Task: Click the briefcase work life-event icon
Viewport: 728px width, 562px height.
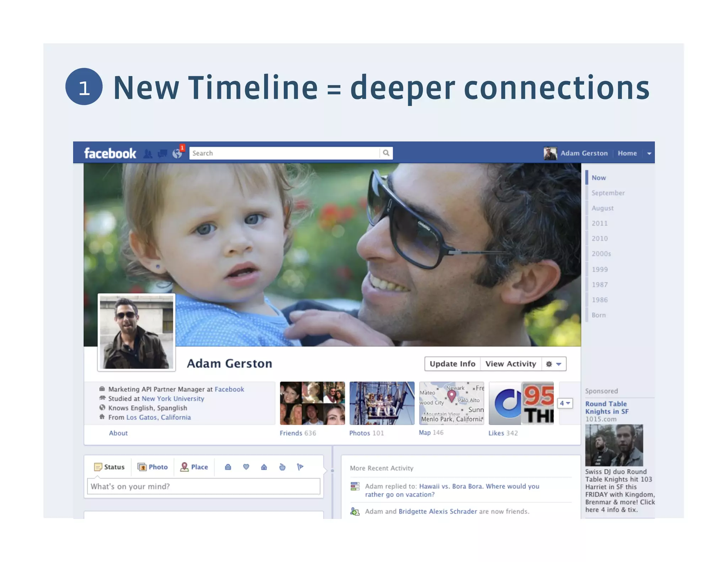Action: (228, 467)
